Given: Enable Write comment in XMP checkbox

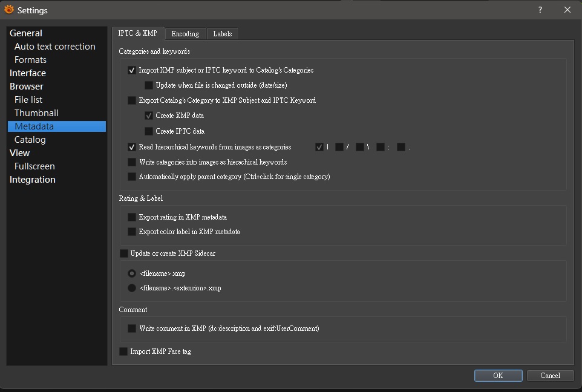Looking at the screenshot, I should pyautogui.click(x=132, y=328).
